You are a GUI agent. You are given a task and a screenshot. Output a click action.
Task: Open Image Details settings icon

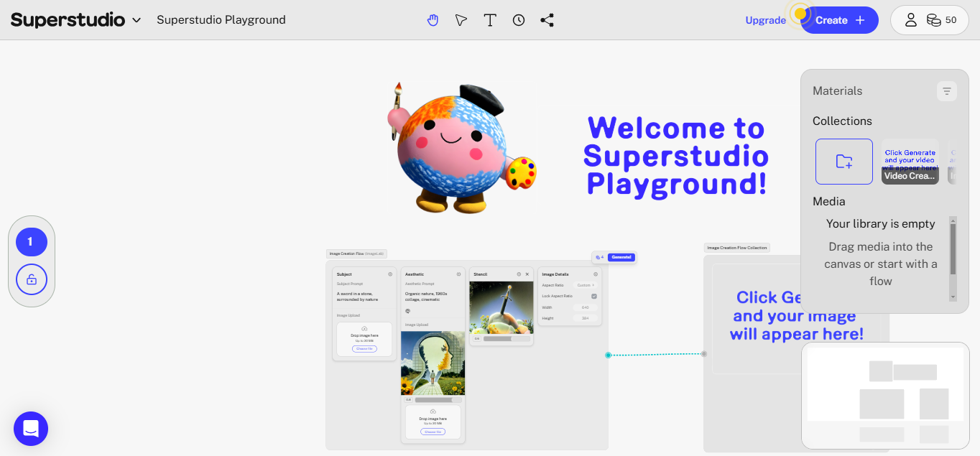click(x=596, y=274)
